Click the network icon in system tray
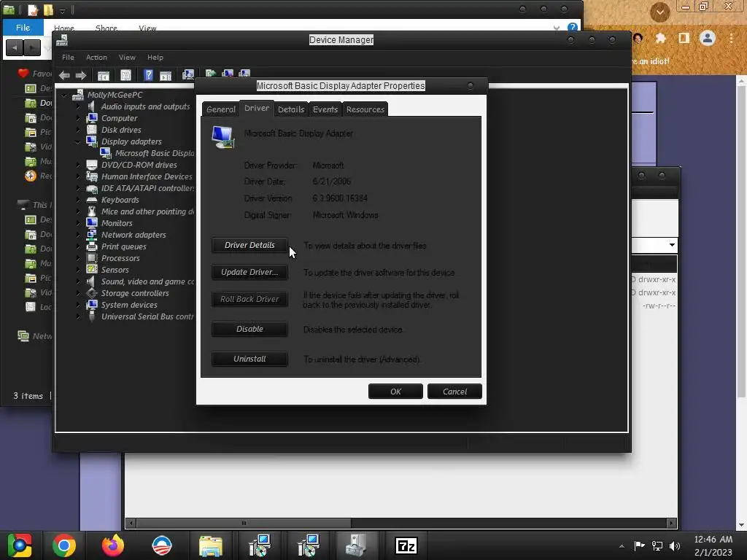The height and width of the screenshot is (560, 747). [657, 545]
